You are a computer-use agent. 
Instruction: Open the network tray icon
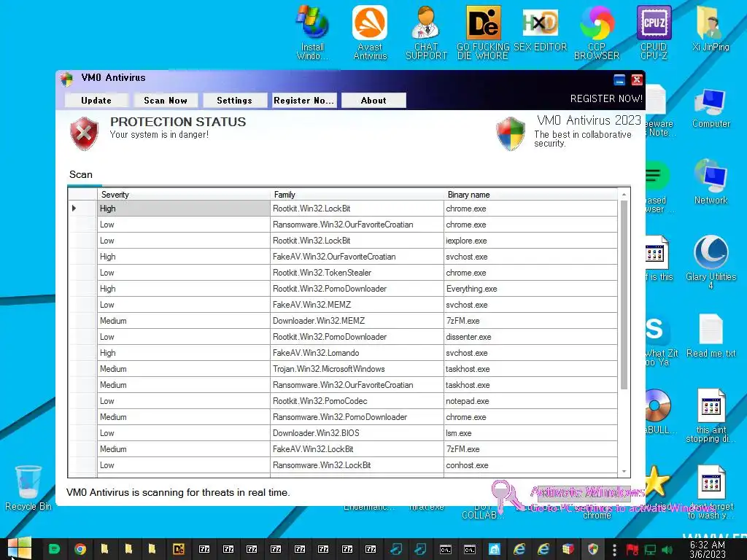pyautogui.click(x=650, y=550)
